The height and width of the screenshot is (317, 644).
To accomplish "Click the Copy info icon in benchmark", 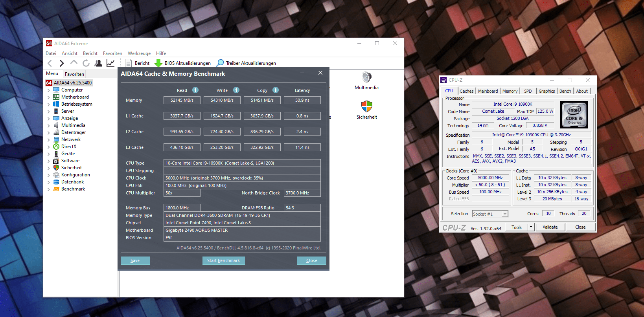I will (276, 90).
